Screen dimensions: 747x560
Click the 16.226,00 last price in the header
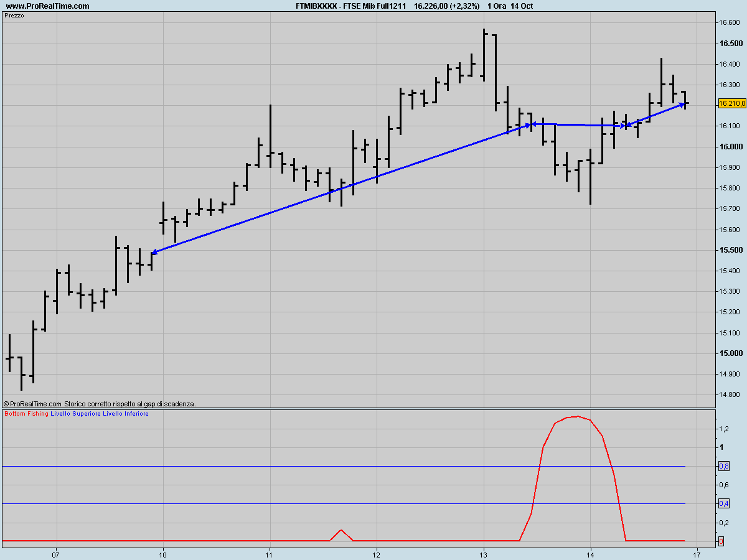432,6
